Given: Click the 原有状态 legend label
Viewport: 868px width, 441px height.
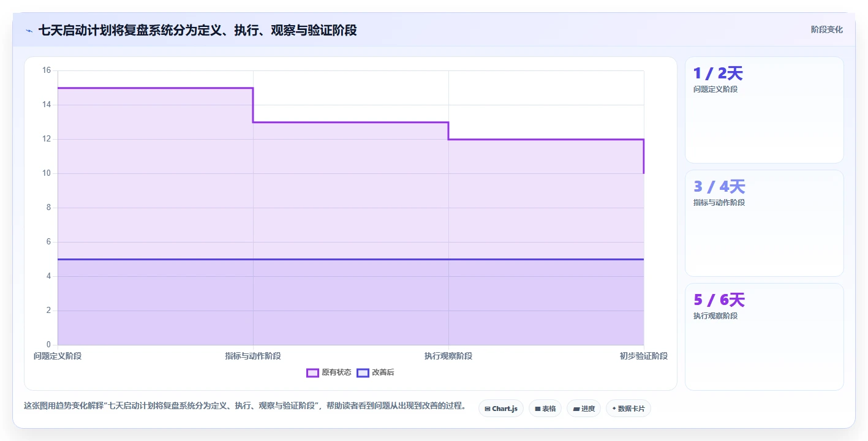Looking at the screenshot, I should point(336,372).
